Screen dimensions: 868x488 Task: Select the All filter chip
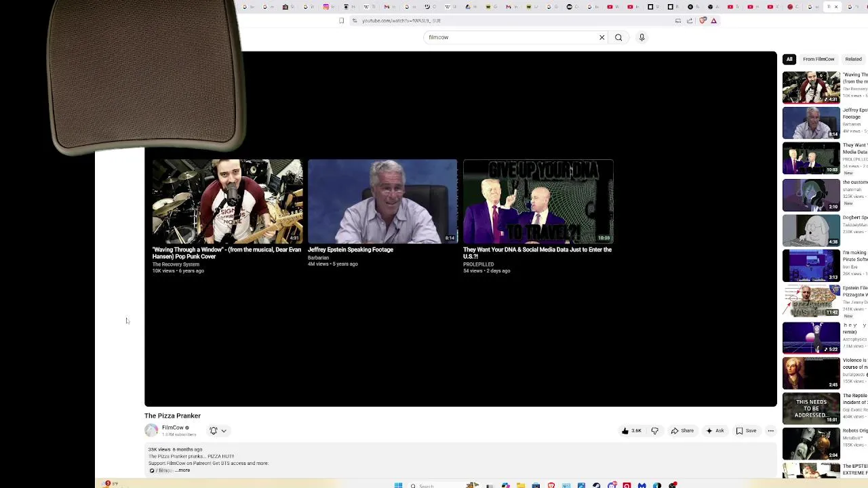coord(789,59)
